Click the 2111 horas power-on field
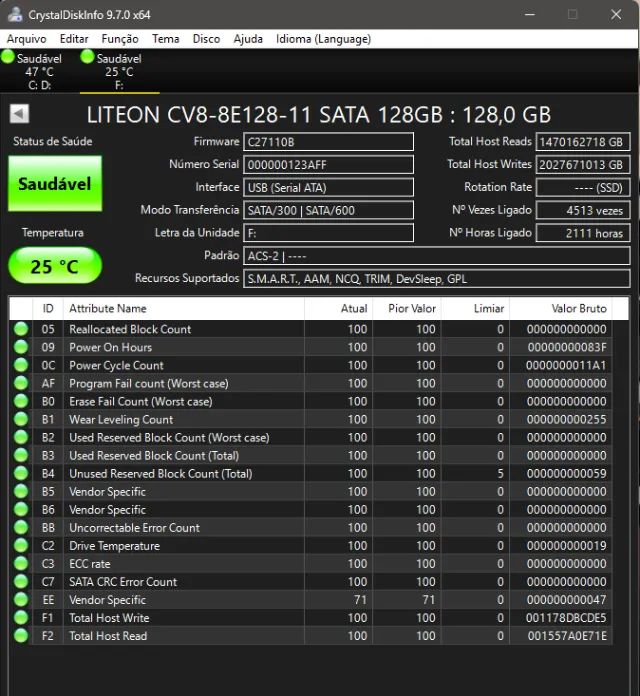 583,233
